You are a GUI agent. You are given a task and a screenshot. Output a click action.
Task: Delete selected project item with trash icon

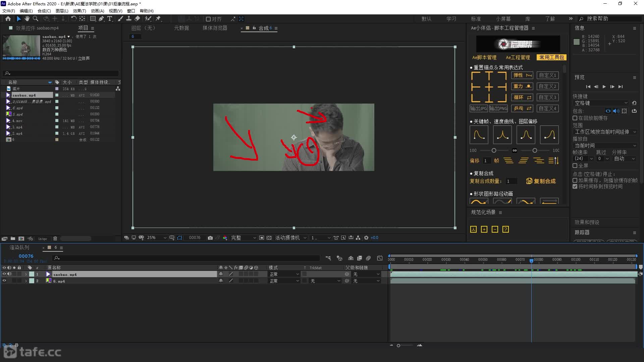[x=55, y=239]
